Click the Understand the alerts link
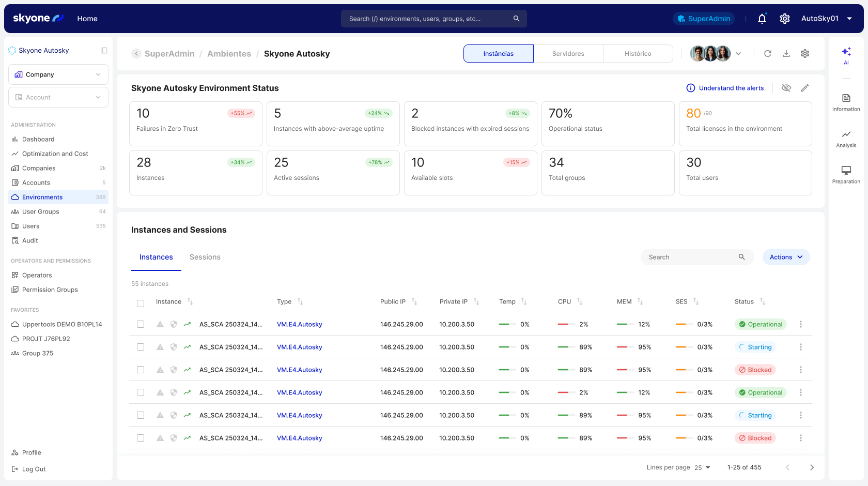The height and width of the screenshot is (486, 868). coord(731,88)
